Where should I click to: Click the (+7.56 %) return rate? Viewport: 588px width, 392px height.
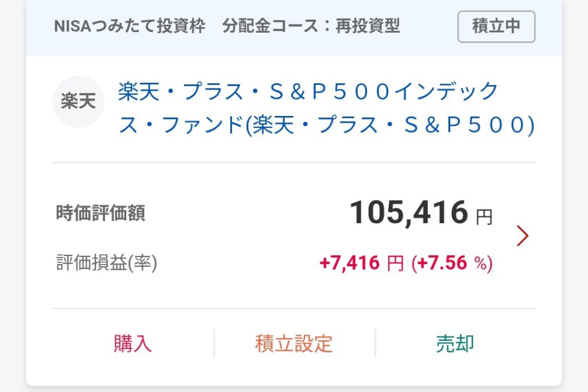pos(452,263)
